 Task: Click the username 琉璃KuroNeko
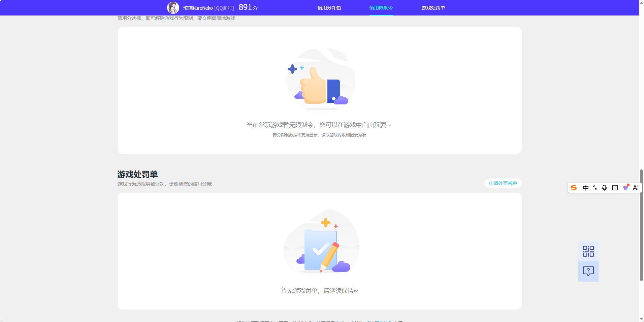coord(198,8)
